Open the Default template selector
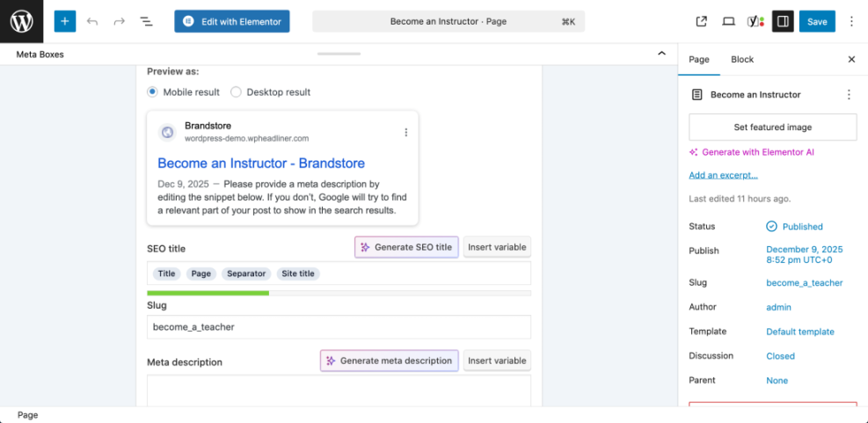Image resolution: width=868 pixels, height=423 pixels. tap(800, 332)
